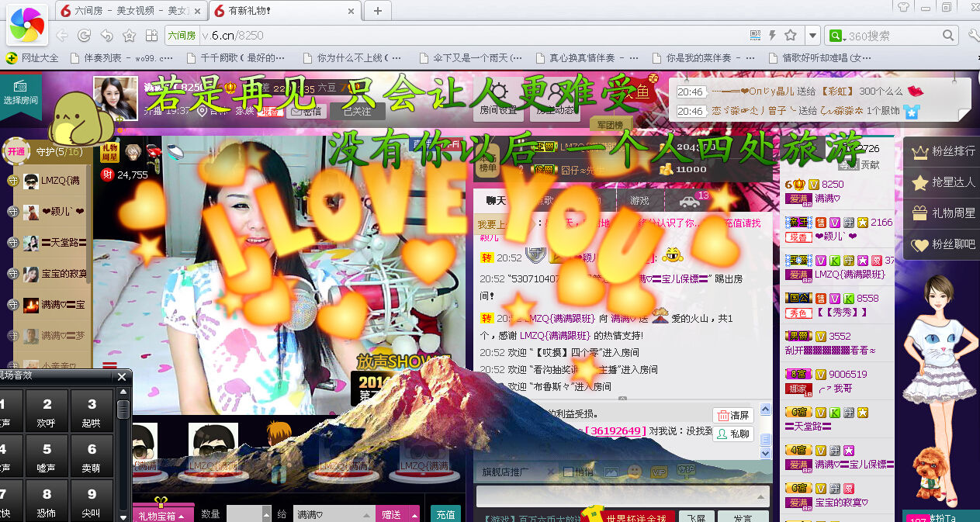Play sound effect 8 恐怖
The height and width of the screenshot is (522, 980).
(47, 500)
